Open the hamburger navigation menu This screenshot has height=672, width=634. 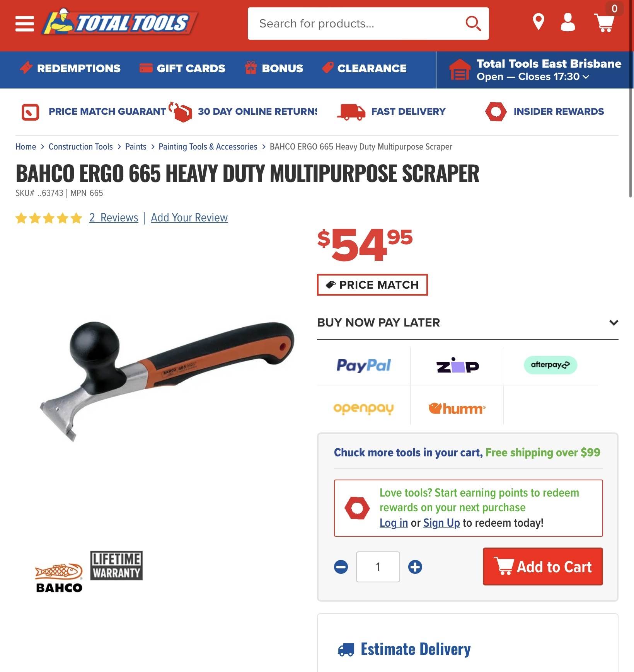pyautogui.click(x=25, y=24)
